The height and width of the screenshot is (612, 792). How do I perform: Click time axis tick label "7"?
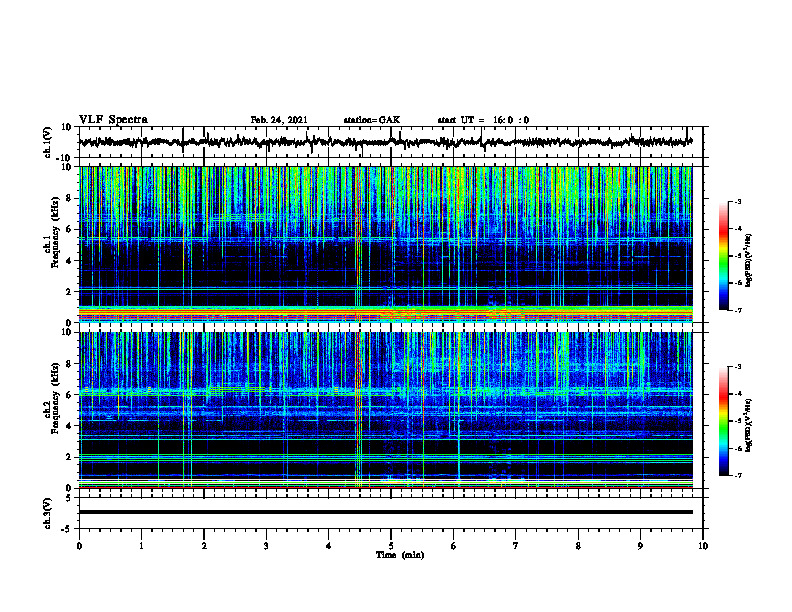pyautogui.click(x=516, y=546)
